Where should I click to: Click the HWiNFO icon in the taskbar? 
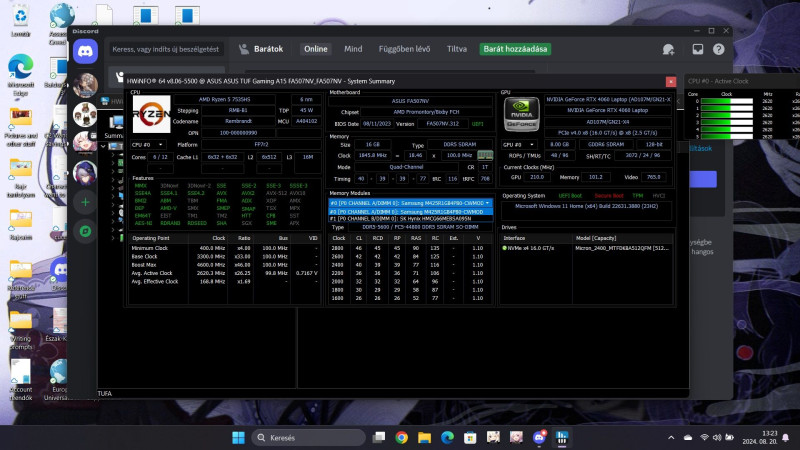tap(562, 437)
